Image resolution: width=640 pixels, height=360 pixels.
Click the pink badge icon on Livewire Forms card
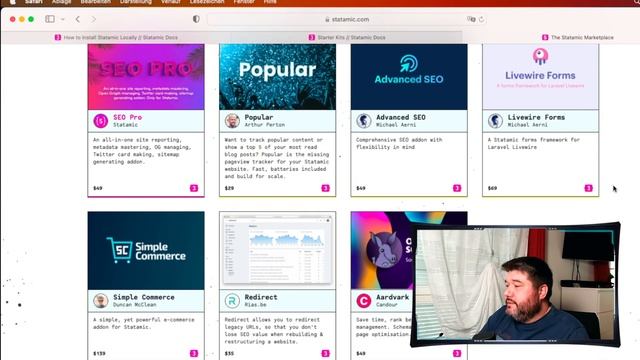point(588,188)
